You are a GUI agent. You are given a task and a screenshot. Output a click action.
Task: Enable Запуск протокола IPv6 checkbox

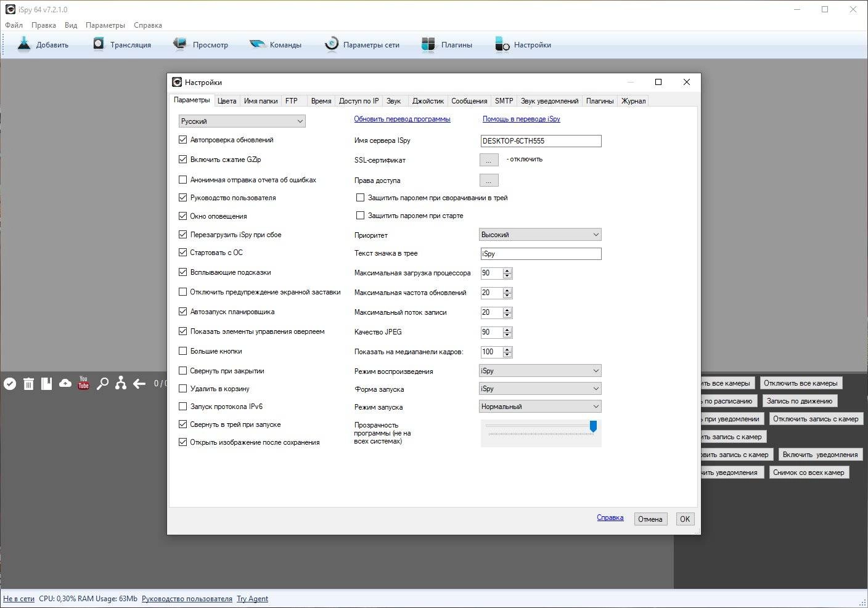182,407
